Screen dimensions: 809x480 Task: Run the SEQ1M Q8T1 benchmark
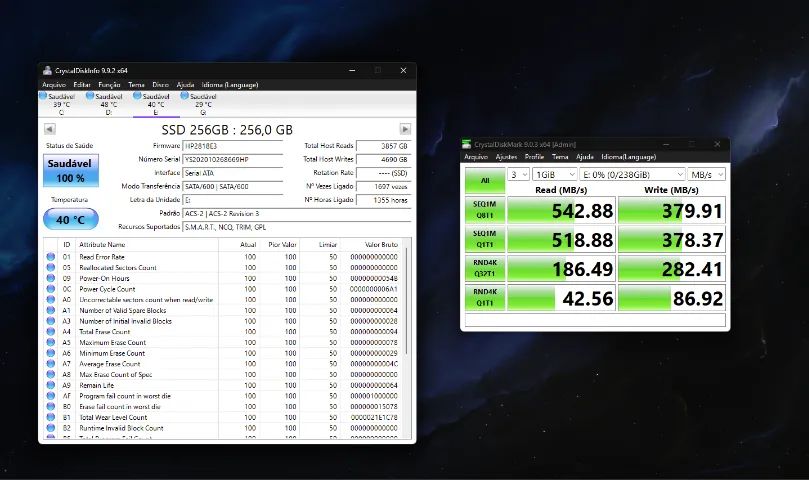tap(485, 210)
